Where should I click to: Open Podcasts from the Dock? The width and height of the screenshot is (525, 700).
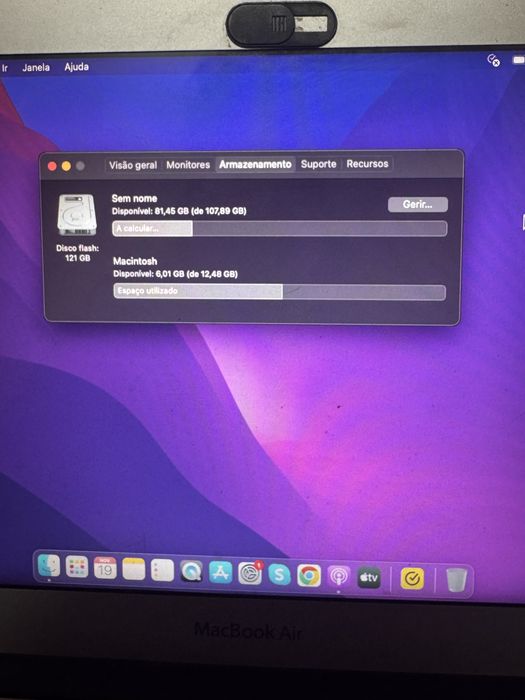[339, 577]
